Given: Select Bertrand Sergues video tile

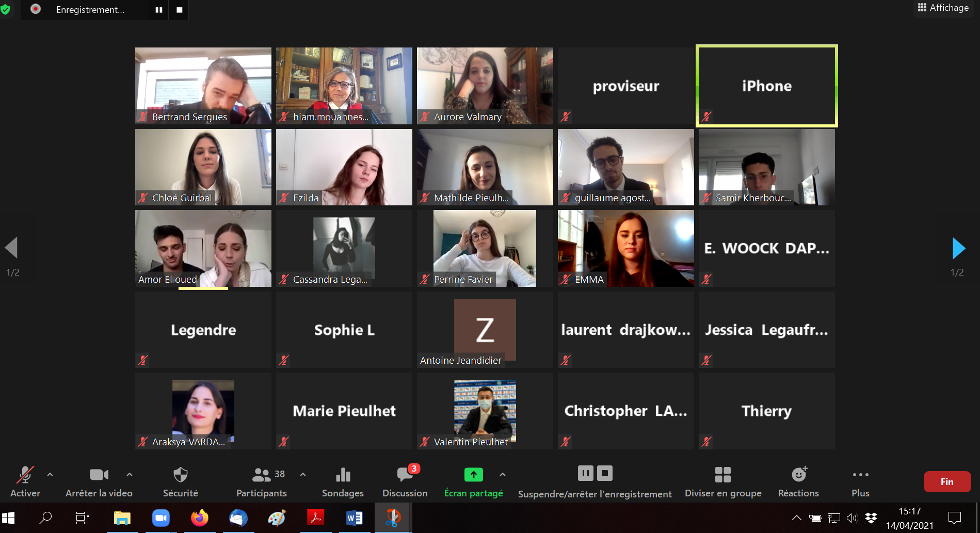Looking at the screenshot, I should (203, 86).
